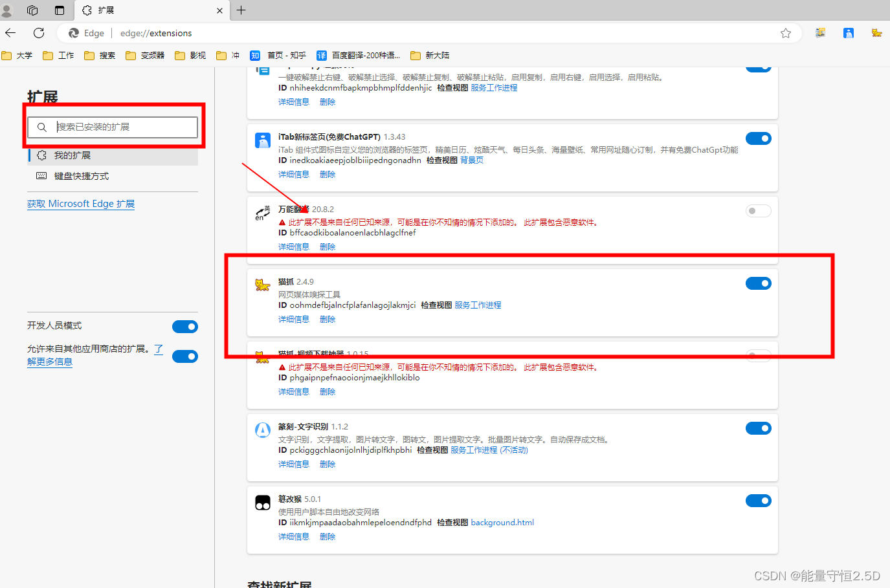
Task: Toggle 开发人员模式 switch
Action: tap(185, 327)
